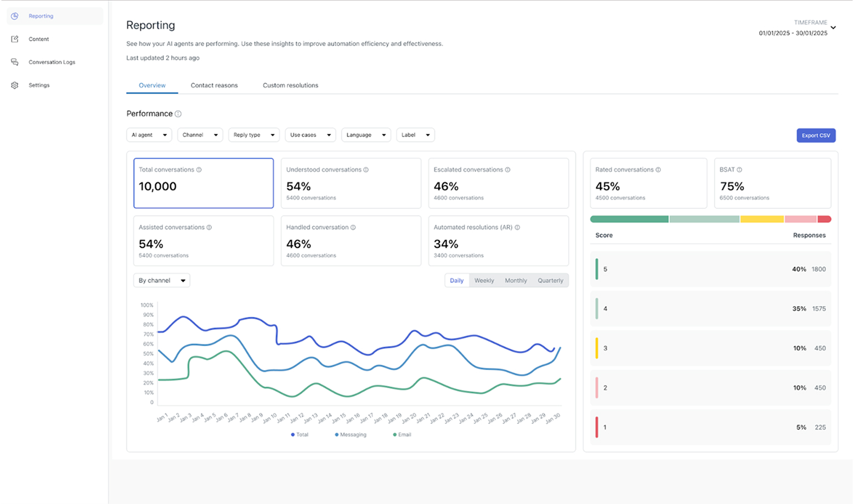Click the Content edit icon in sidebar

[15, 39]
